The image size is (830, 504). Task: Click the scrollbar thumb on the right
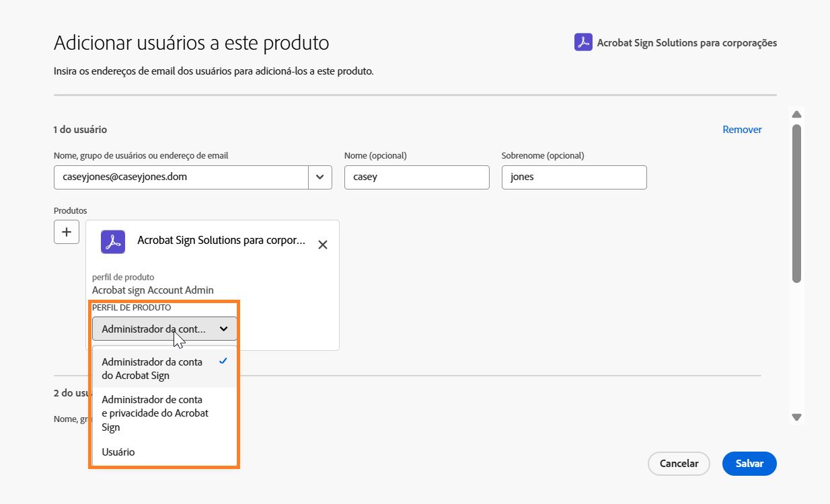(x=796, y=202)
